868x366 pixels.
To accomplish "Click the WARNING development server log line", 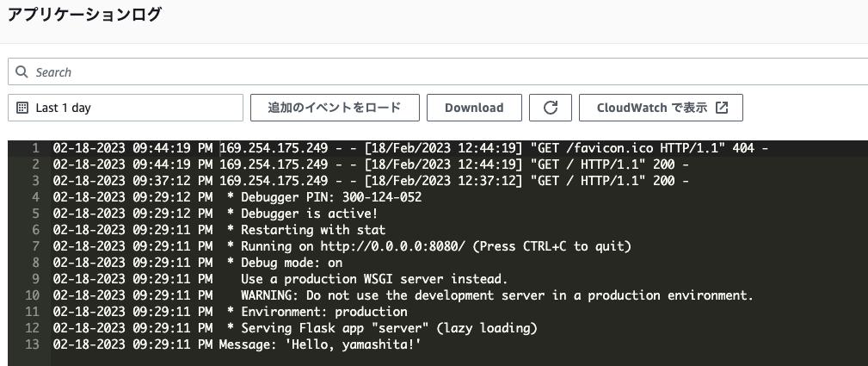I will (403, 295).
